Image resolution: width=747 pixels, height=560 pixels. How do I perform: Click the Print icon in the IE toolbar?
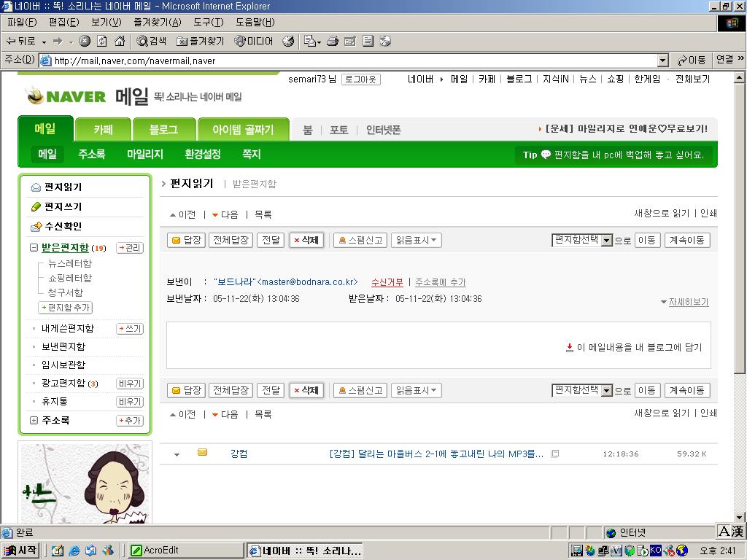coord(333,42)
